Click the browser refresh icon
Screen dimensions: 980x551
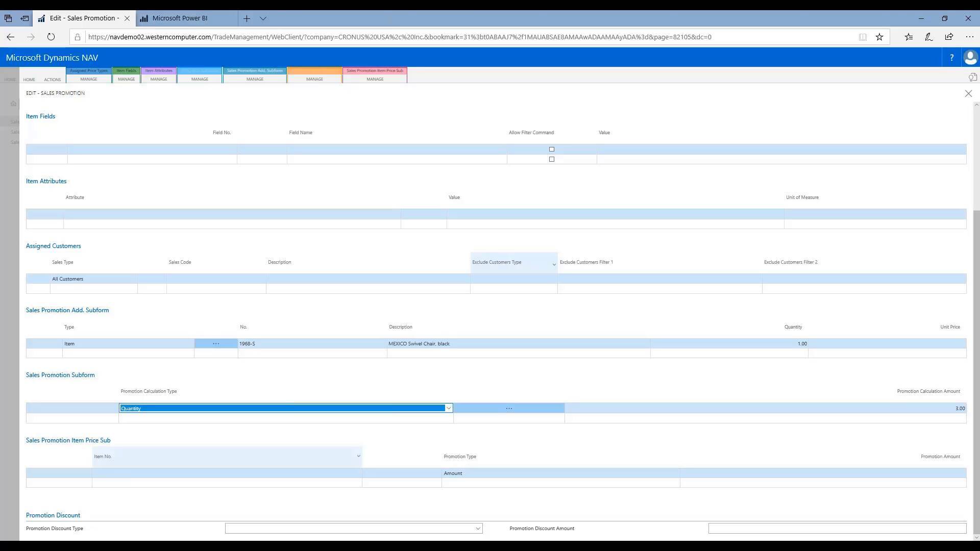click(51, 37)
